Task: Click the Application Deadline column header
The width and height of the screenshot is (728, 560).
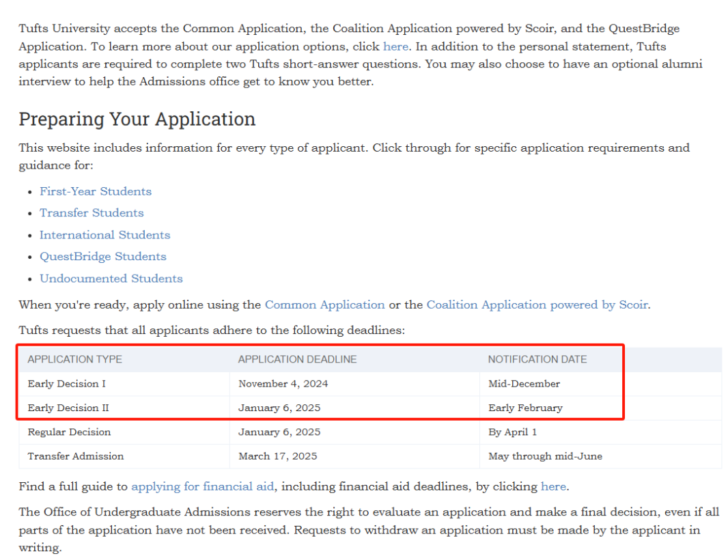Action: (297, 359)
